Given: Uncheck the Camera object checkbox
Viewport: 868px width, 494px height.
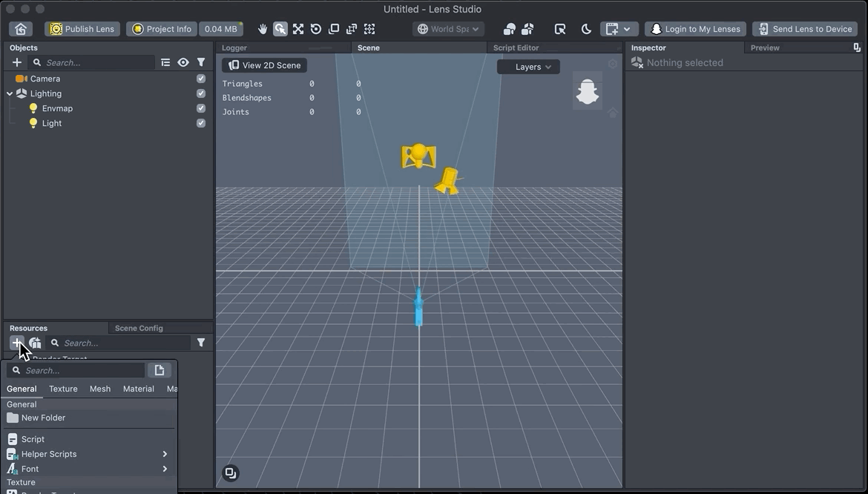Looking at the screenshot, I should tap(201, 79).
